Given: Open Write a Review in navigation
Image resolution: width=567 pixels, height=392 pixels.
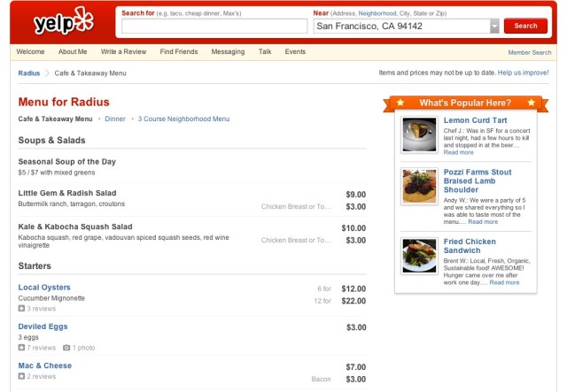Looking at the screenshot, I should tap(123, 52).
